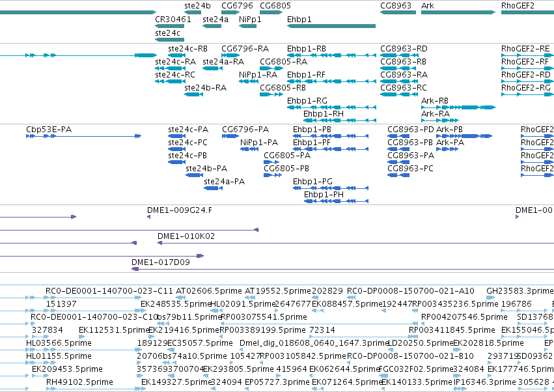Click protein CG8963-PC
This screenshot has height=392, width=554.
coord(410,169)
